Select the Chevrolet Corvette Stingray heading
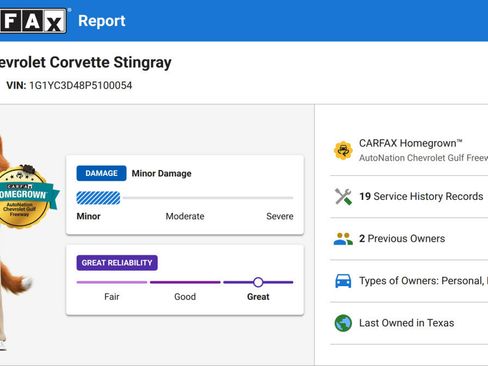Image resolution: width=488 pixels, height=366 pixels. point(86,62)
